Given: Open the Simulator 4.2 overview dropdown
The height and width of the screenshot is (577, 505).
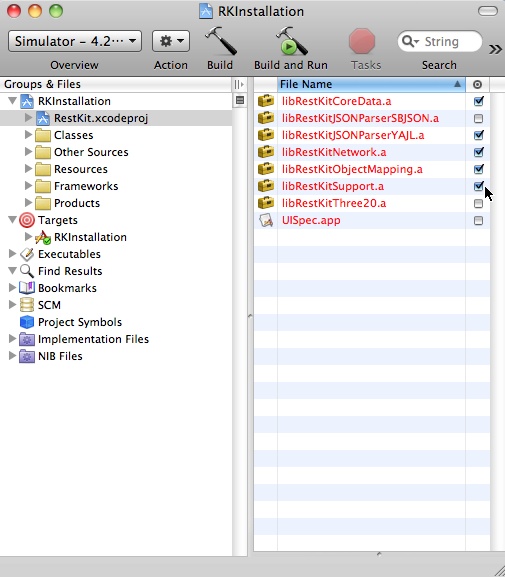Looking at the screenshot, I should point(75,41).
